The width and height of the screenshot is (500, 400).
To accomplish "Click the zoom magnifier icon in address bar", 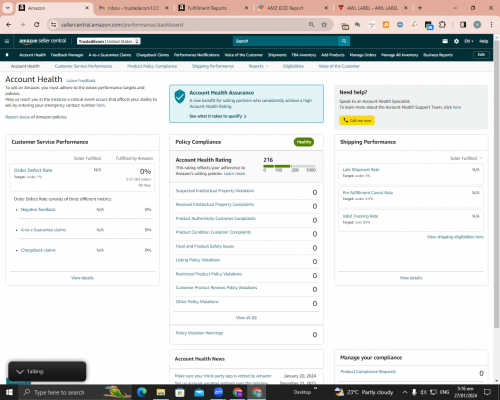I will [311, 25].
